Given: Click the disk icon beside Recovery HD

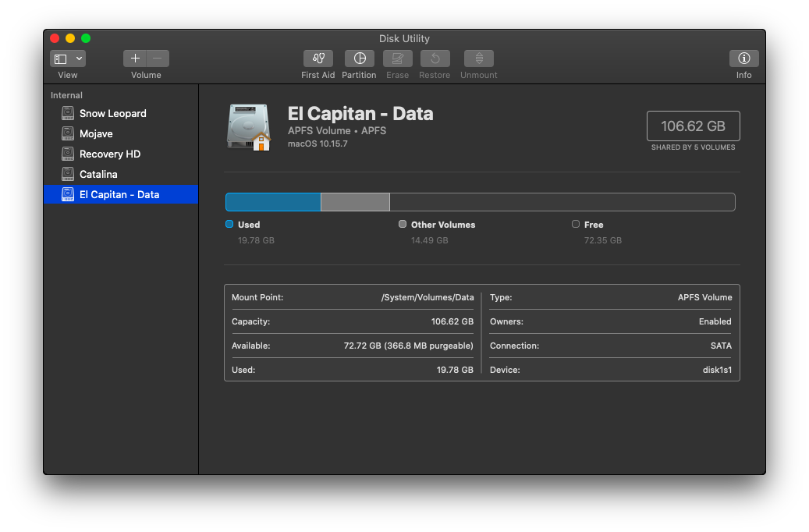Looking at the screenshot, I should pos(68,154).
